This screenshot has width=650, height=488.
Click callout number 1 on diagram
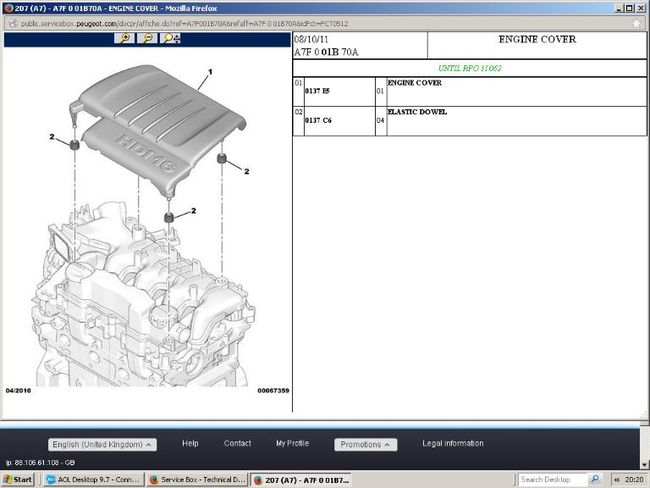pyautogui.click(x=210, y=72)
